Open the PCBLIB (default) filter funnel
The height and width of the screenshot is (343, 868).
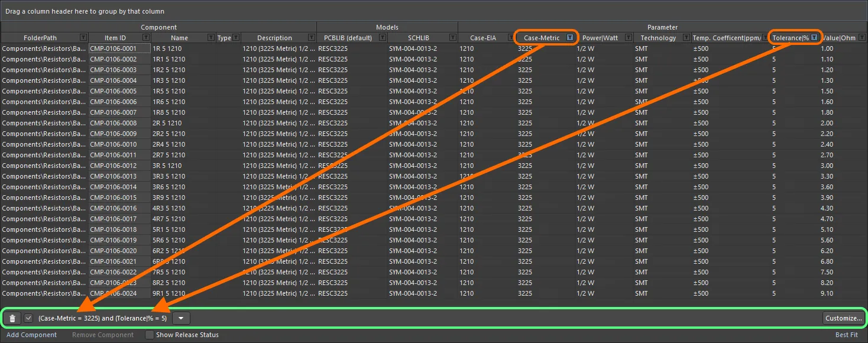coord(381,38)
